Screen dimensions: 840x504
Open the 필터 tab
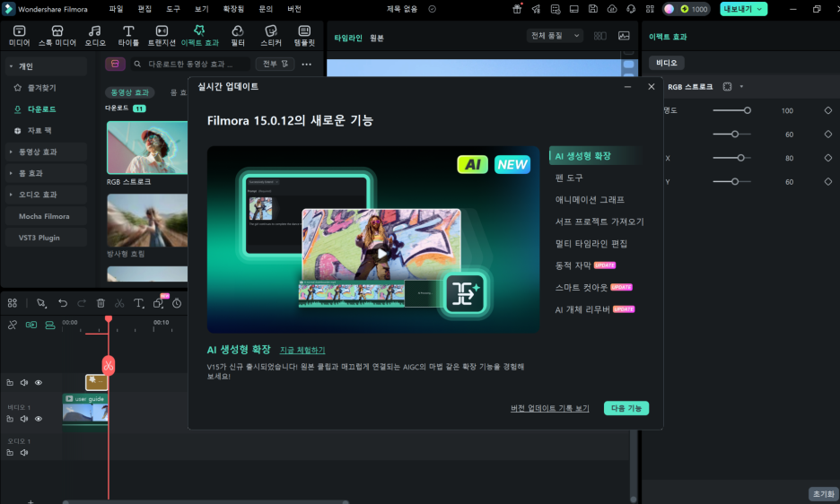[237, 35]
